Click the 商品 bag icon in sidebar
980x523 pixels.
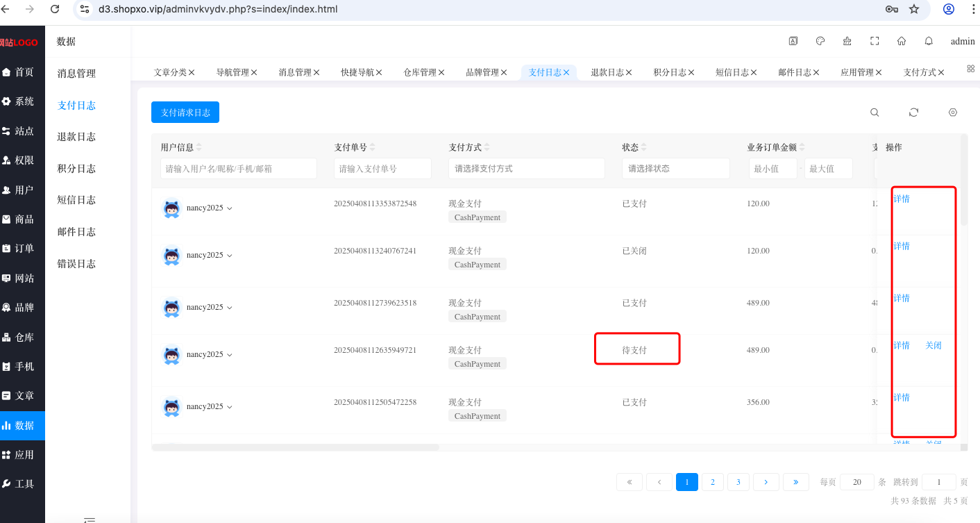pos(6,219)
